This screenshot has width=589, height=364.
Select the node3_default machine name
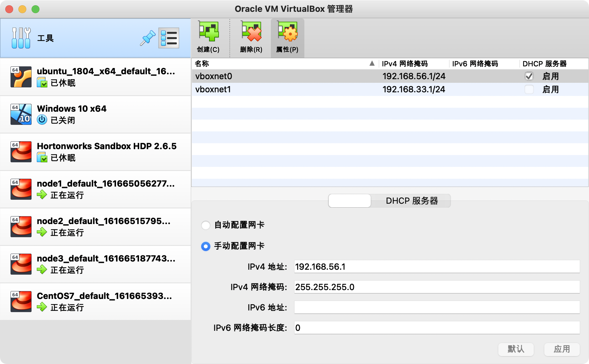point(106,259)
